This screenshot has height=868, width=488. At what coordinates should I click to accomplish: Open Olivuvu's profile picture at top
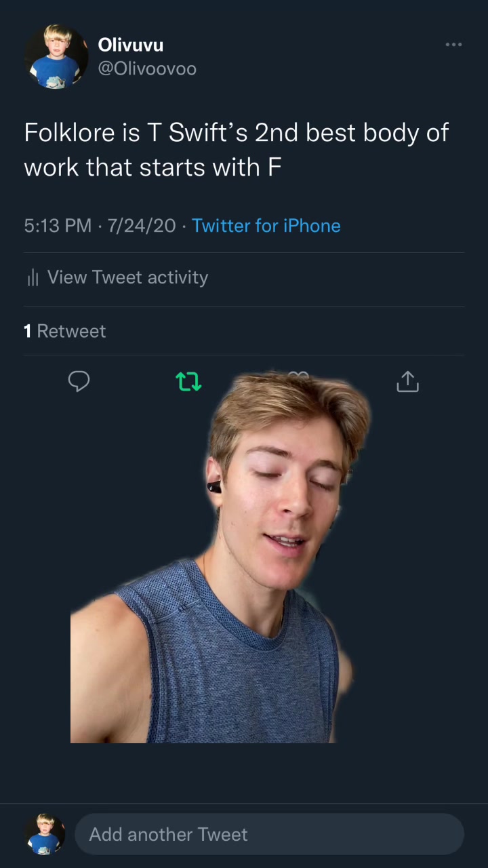(56, 57)
